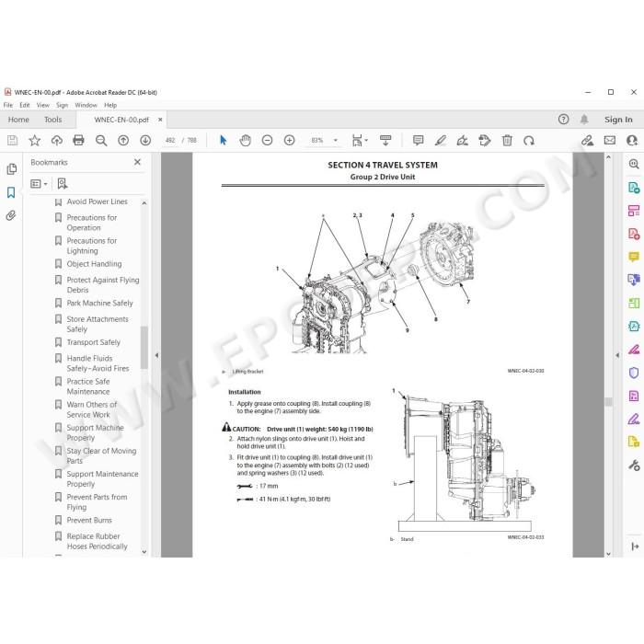Image resolution: width=644 pixels, height=644 pixels.
Task: Send file by email envelope icon
Action: pos(610,141)
